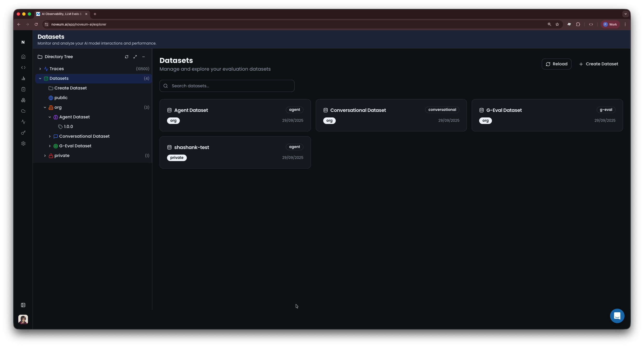Minimize the Directory Tree panel
Image resolution: width=644 pixels, height=347 pixels.
tap(143, 57)
